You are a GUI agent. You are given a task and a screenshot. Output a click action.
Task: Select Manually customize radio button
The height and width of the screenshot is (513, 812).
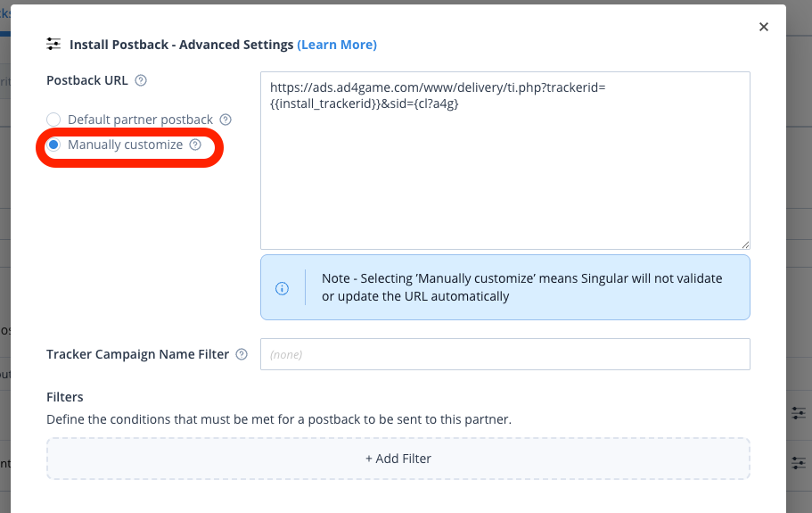pos(53,145)
